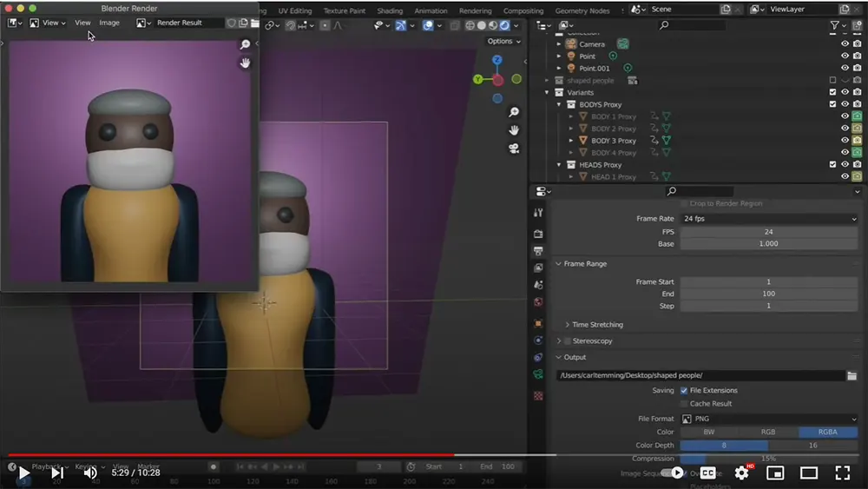868x489 pixels.
Task: Click the Render Result image name field
Action: [x=188, y=23]
